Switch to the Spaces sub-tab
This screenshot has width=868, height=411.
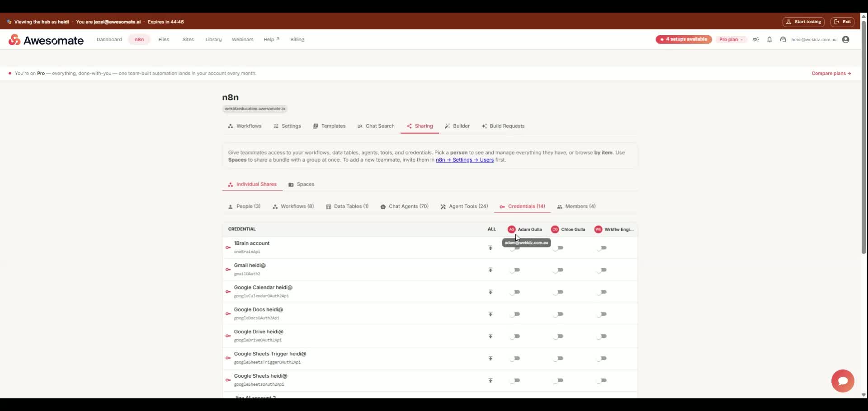[302, 184]
